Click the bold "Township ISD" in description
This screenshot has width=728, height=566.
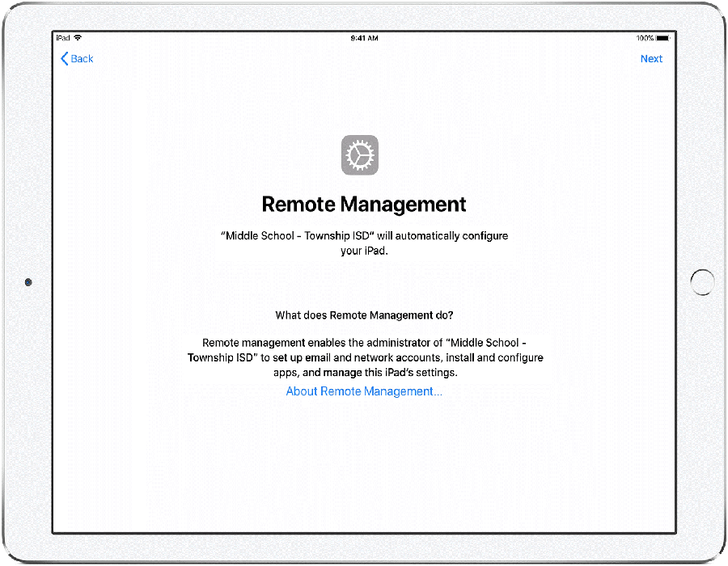[218, 357]
